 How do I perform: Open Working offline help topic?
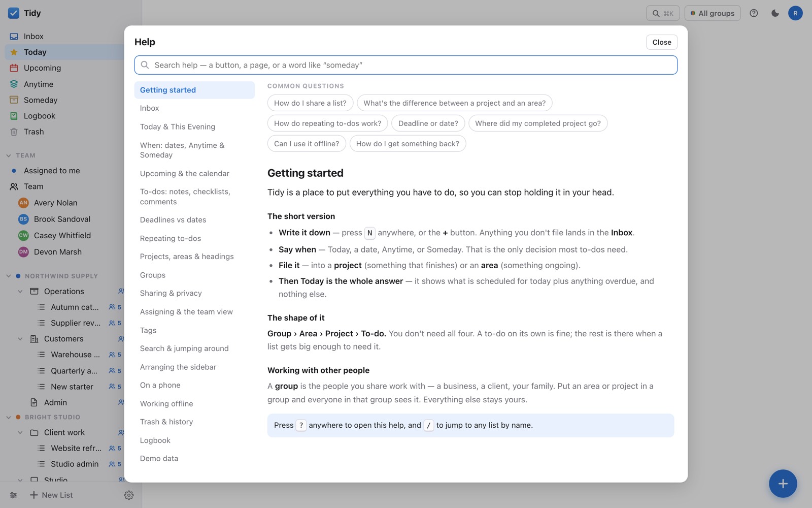click(194, 403)
